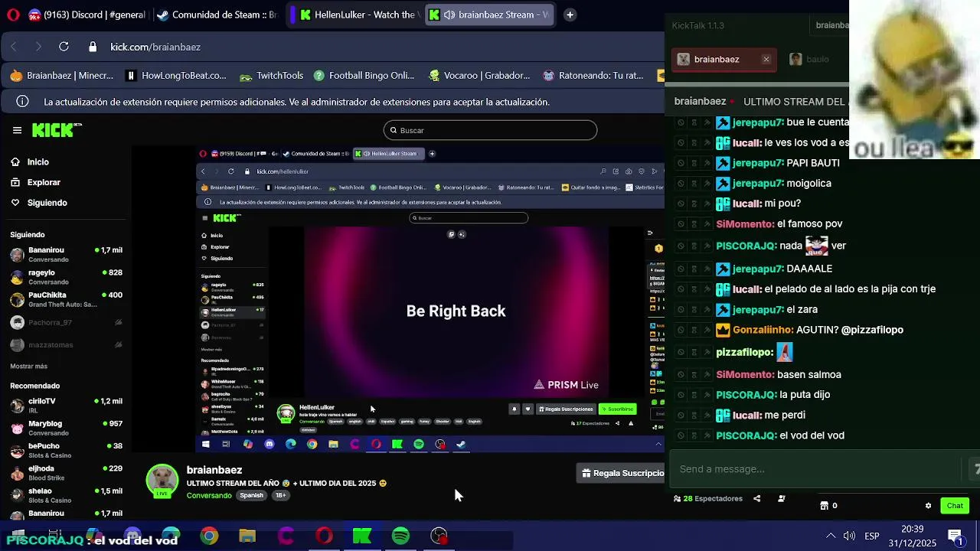Focus the Buscar search field

coord(490,130)
